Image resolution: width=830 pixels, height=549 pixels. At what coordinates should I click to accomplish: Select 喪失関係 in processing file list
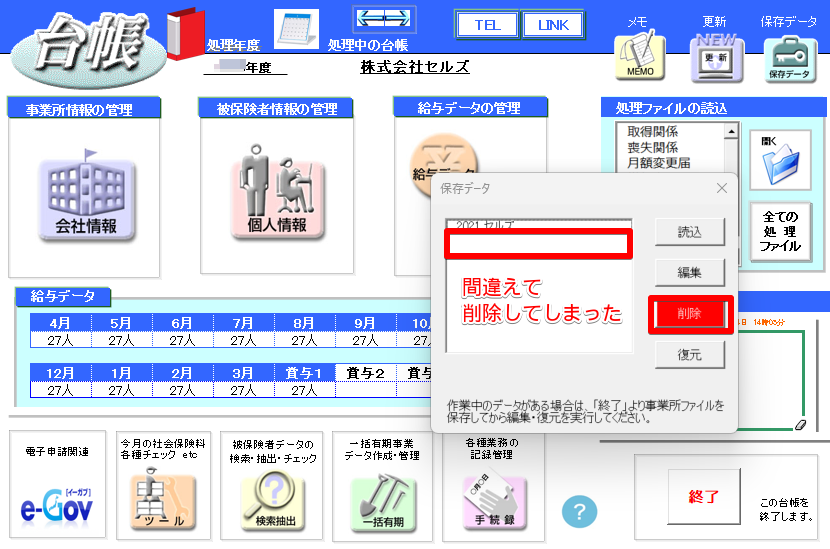click(x=652, y=147)
